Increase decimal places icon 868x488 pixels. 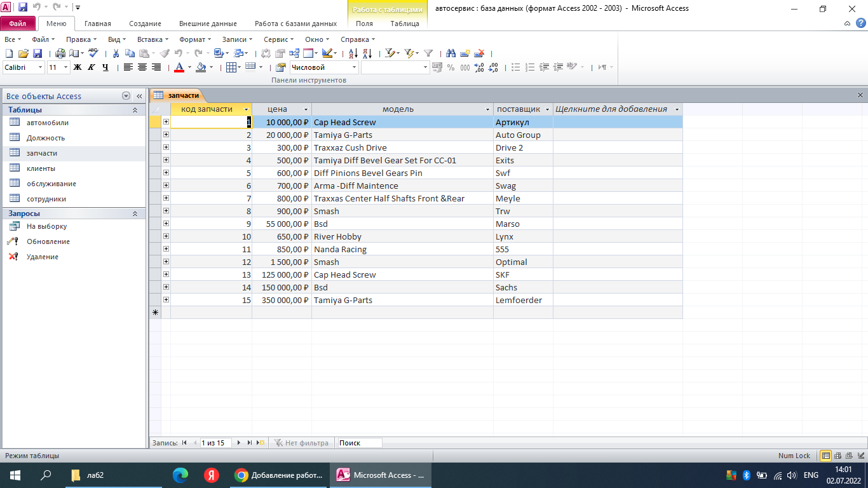coord(479,67)
